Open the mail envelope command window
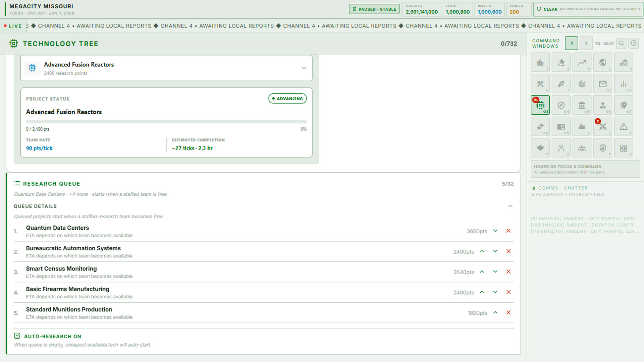Image resolution: width=644 pixels, height=362 pixels. tap(603, 84)
